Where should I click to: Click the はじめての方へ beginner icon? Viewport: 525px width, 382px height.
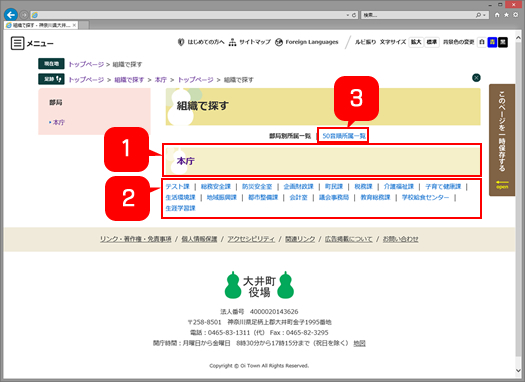(x=181, y=42)
